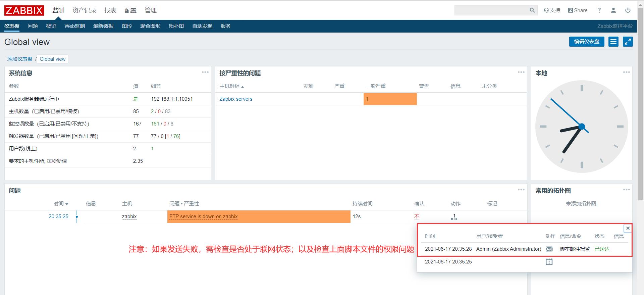The image size is (644, 295).
Task: Select the 聚合图形 submenu tab
Action: tap(150, 26)
